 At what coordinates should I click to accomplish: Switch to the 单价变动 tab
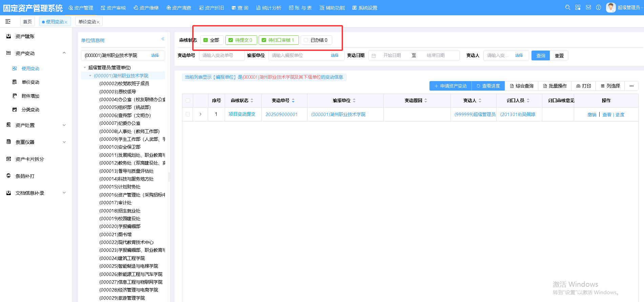[87, 22]
